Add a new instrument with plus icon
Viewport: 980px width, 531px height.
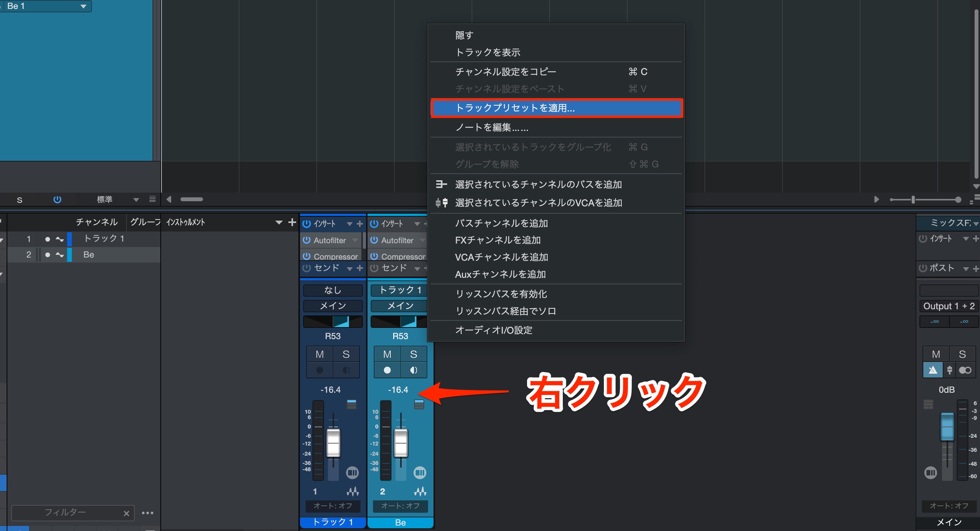coord(292,222)
